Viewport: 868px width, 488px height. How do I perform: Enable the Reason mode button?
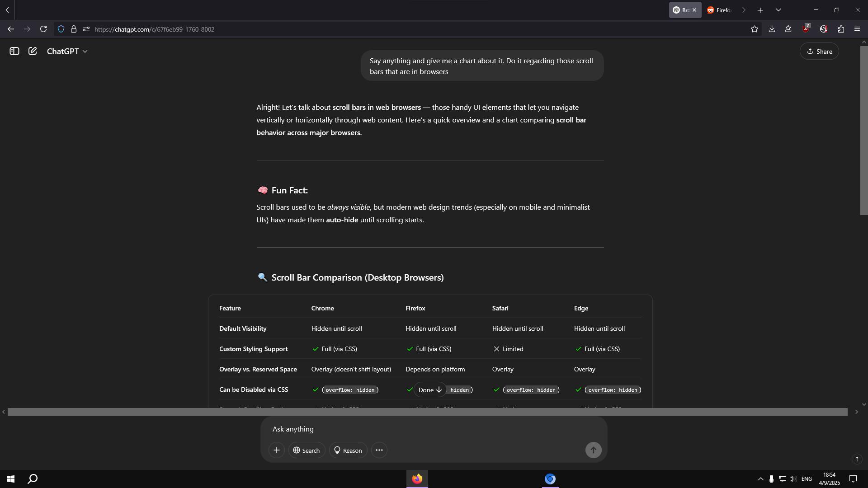(348, 450)
